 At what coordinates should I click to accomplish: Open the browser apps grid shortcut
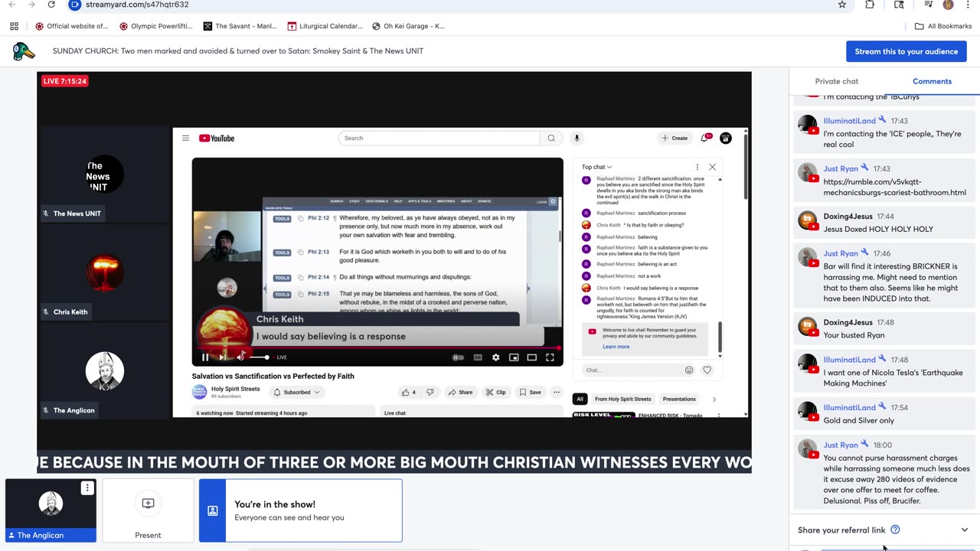pos(14,26)
